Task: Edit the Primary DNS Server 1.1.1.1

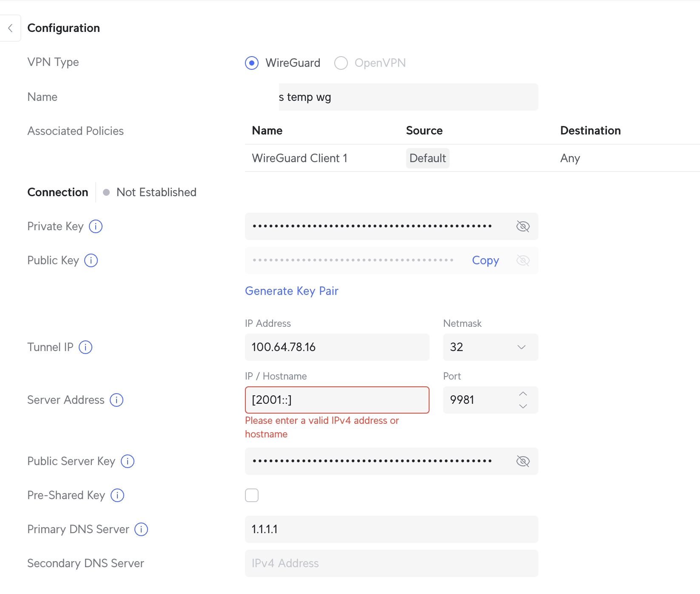Action: click(392, 529)
